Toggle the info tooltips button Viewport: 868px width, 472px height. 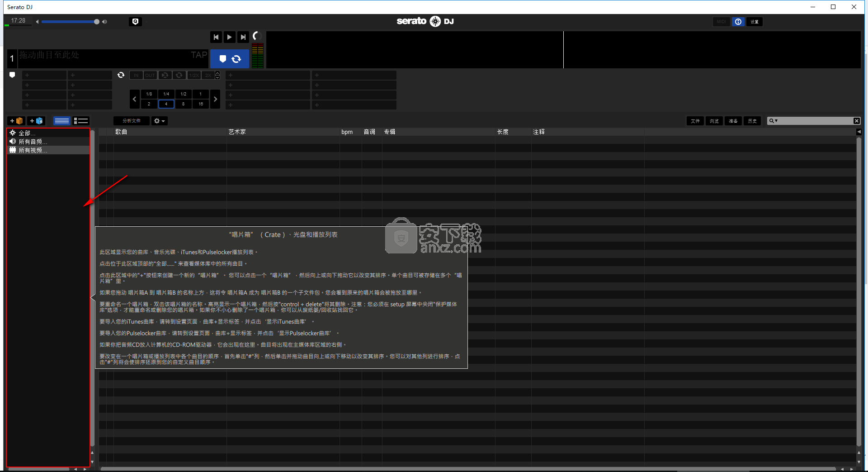[x=738, y=22]
